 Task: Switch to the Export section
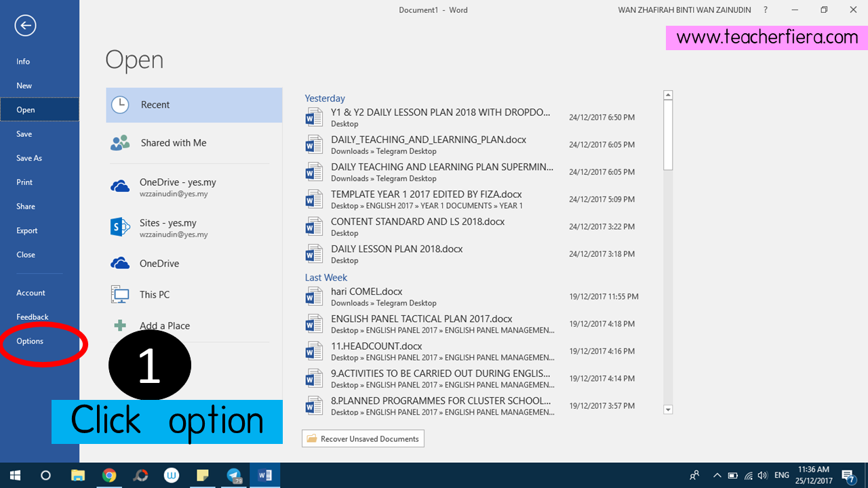coord(26,230)
